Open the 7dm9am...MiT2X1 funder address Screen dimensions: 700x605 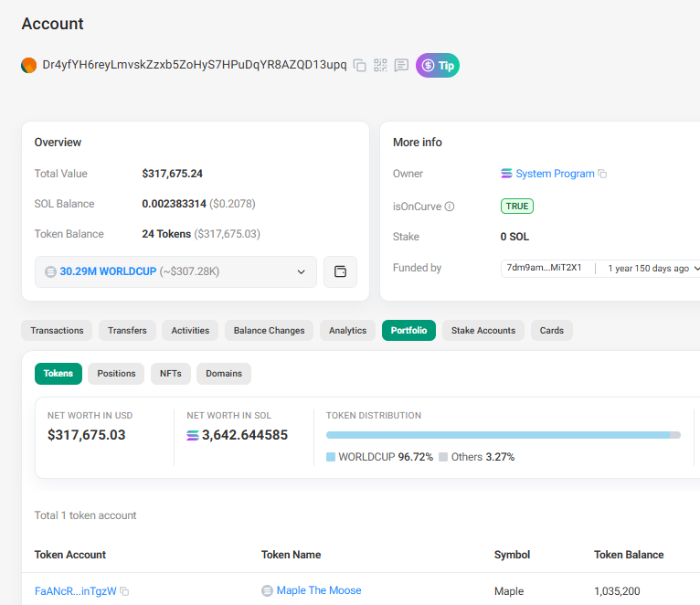[x=544, y=268]
